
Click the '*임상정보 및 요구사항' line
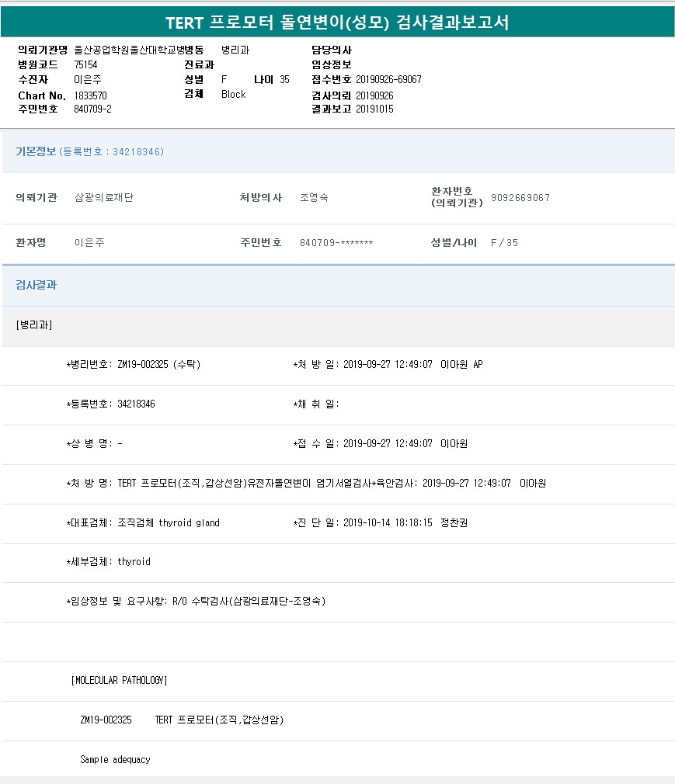pyautogui.click(x=196, y=601)
